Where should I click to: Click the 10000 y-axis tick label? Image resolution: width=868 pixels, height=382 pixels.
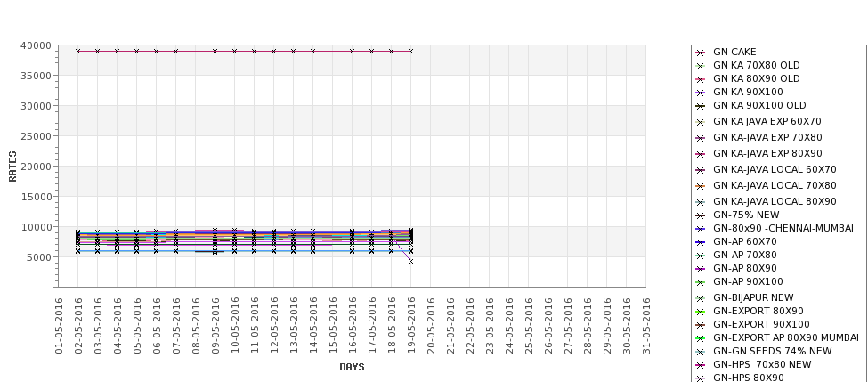pyautogui.click(x=36, y=227)
